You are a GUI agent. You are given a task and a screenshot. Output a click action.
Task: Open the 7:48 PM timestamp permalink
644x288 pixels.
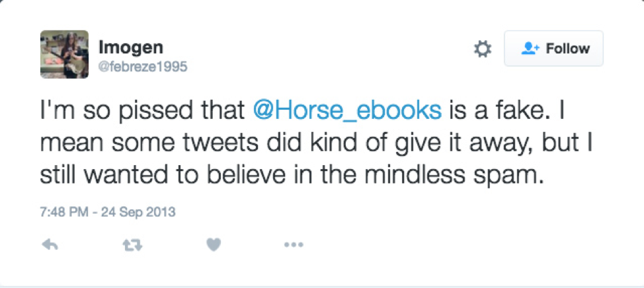tap(64, 212)
